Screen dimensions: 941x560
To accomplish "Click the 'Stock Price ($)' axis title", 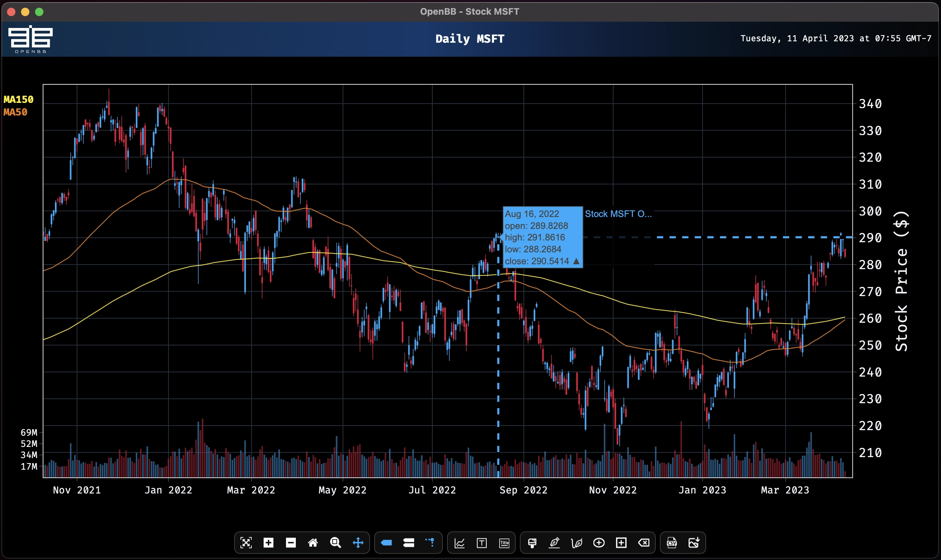I will [901, 281].
